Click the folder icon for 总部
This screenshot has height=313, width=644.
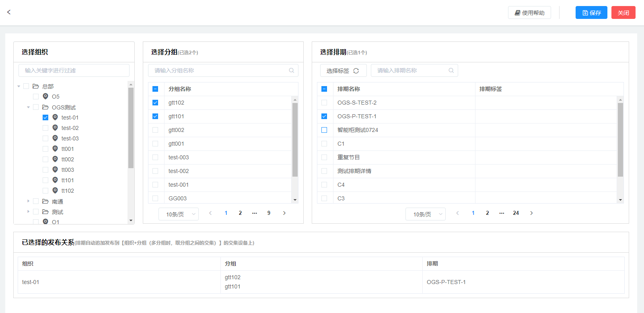point(36,86)
